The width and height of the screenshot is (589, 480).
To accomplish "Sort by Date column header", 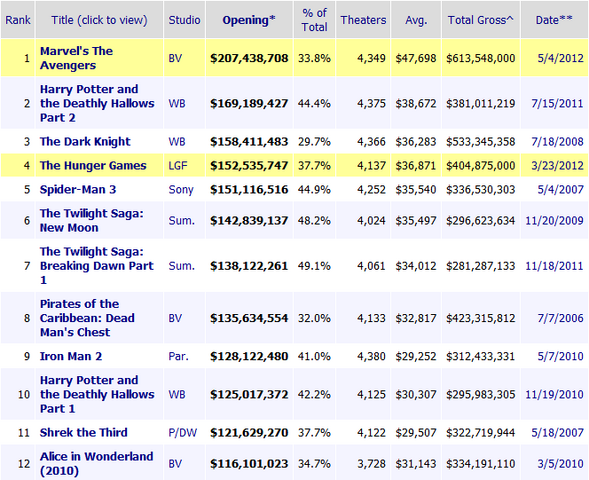I will click(x=554, y=20).
